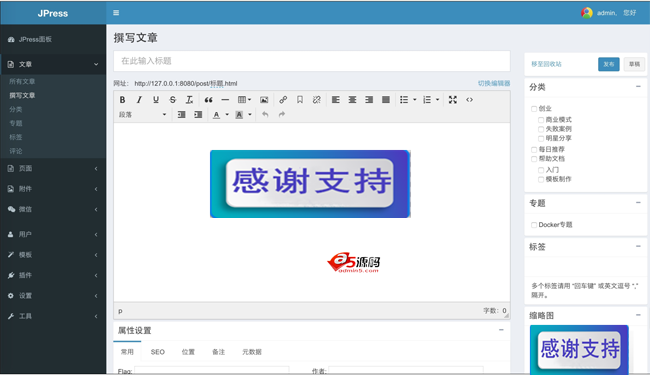
Task: Insert a bullet list
Action: pyautogui.click(x=404, y=100)
